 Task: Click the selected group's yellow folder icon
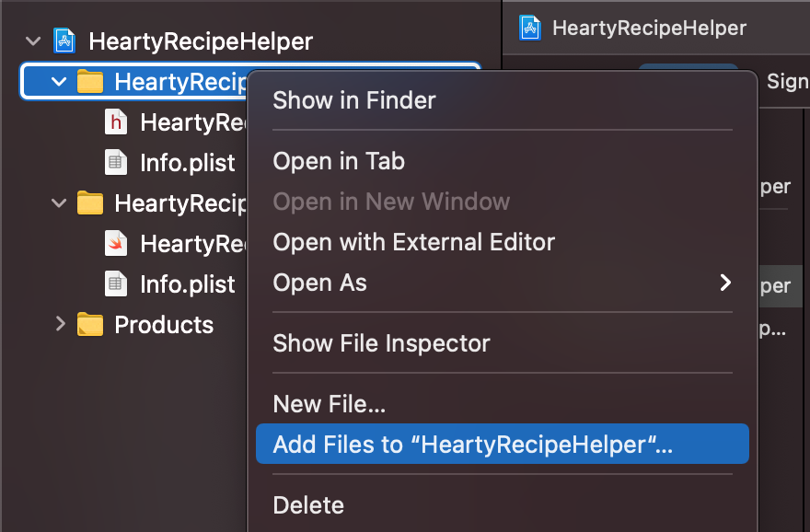90,82
